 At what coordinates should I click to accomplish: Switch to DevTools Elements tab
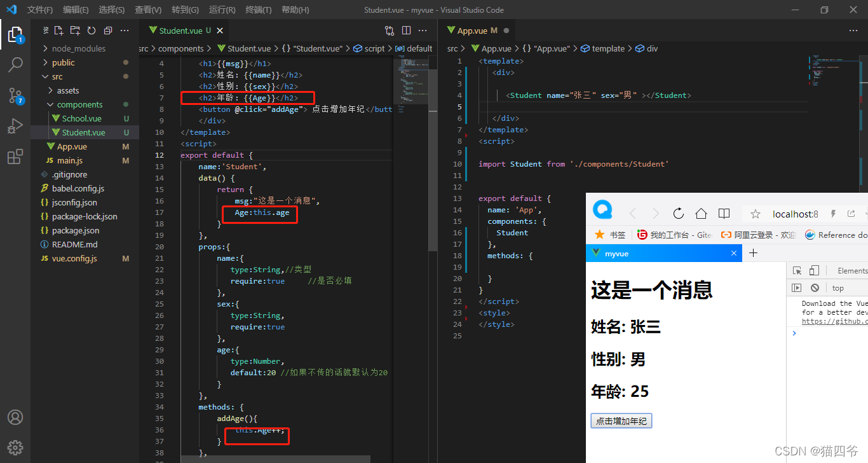851,270
